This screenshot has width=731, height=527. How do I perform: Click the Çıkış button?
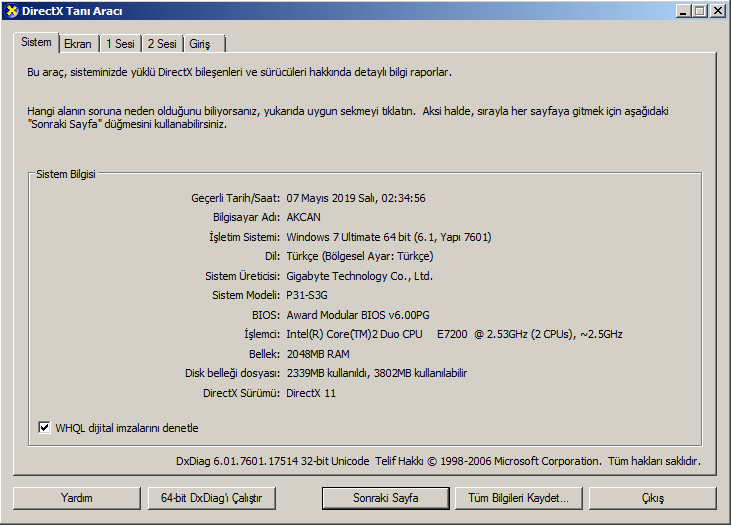pos(653,498)
